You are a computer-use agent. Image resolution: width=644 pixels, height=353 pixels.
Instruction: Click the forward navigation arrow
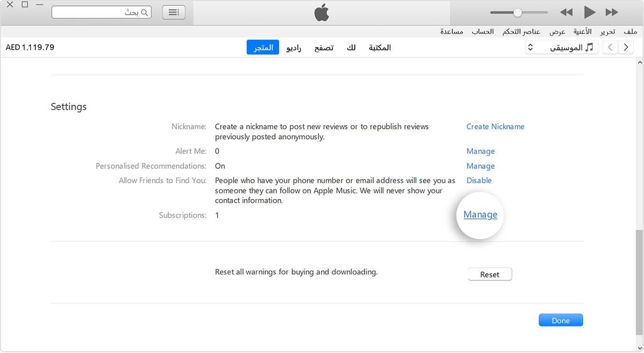[626, 47]
